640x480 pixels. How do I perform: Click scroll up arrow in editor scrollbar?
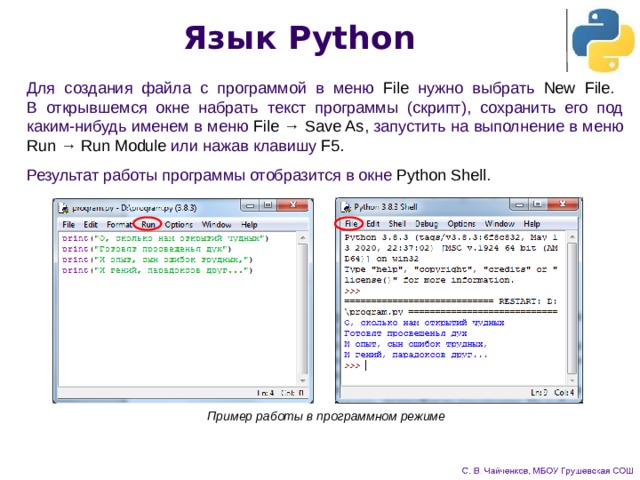tap(303, 238)
